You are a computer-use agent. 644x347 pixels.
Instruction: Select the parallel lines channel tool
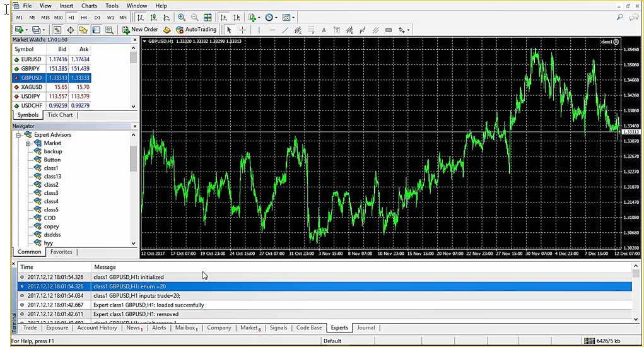[x=375, y=30]
